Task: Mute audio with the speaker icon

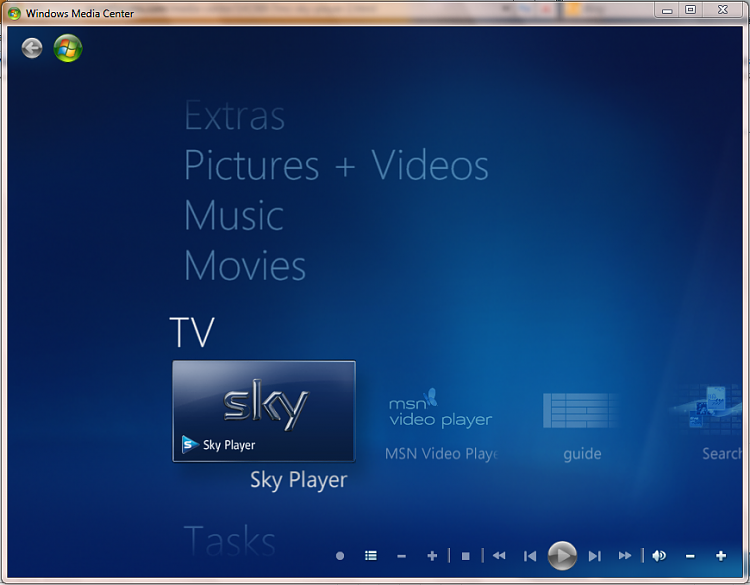Action: pyautogui.click(x=659, y=555)
